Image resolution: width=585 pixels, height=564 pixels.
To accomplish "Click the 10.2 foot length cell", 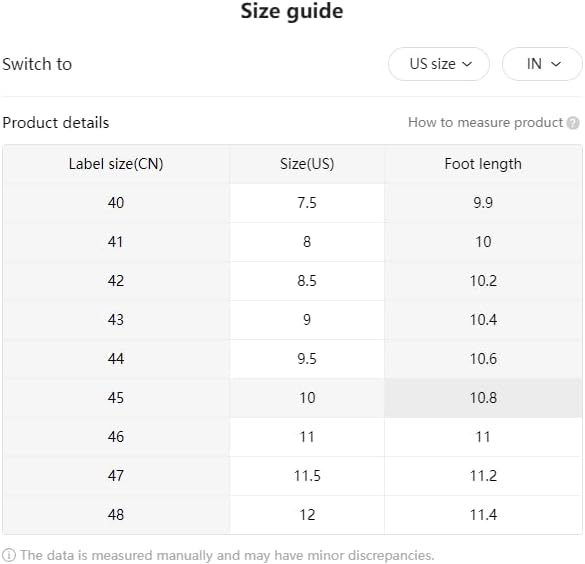I will tap(483, 281).
